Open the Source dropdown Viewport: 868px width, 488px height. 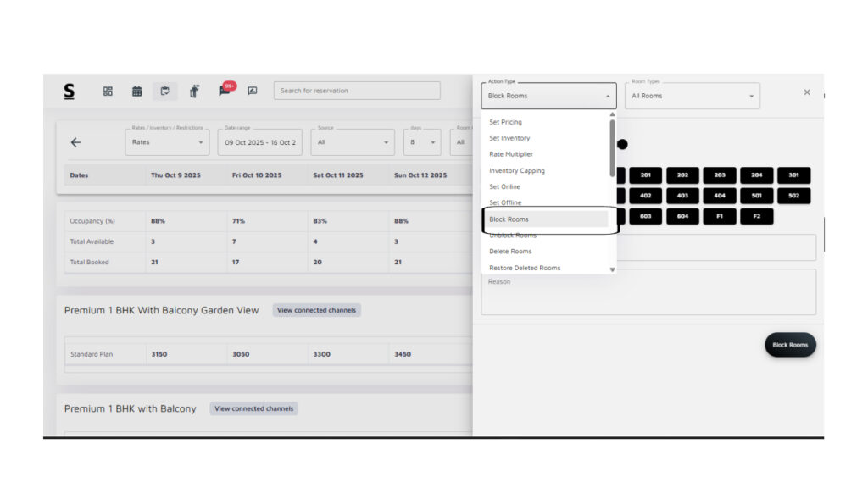tap(352, 142)
